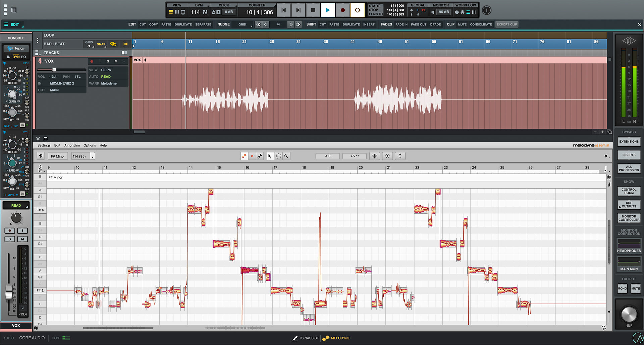Open the Algorithm menu in Melodyne
This screenshot has width=644, height=345.
click(x=72, y=145)
